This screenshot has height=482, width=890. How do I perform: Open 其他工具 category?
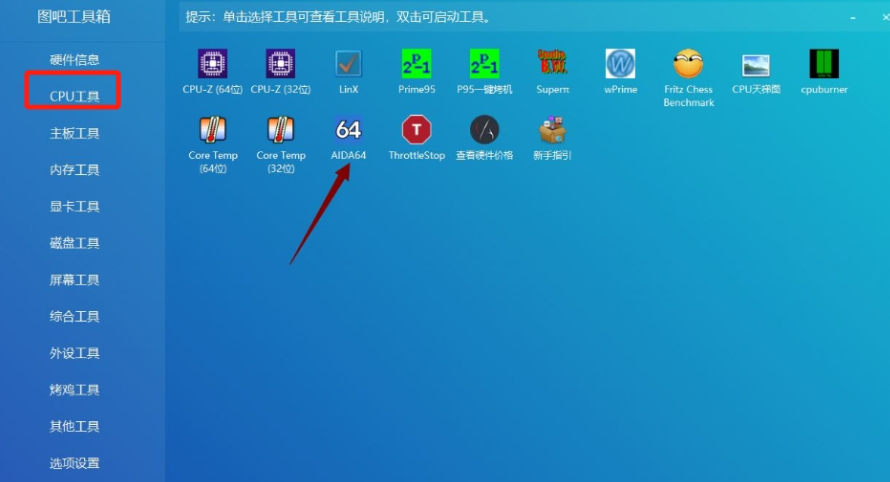pos(74,426)
